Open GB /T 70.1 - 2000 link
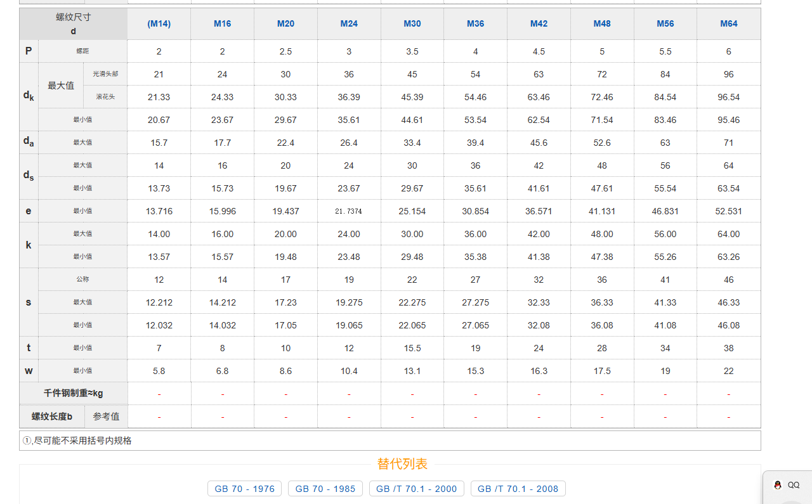The width and height of the screenshot is (812, 504). click(x=416, y=489)
